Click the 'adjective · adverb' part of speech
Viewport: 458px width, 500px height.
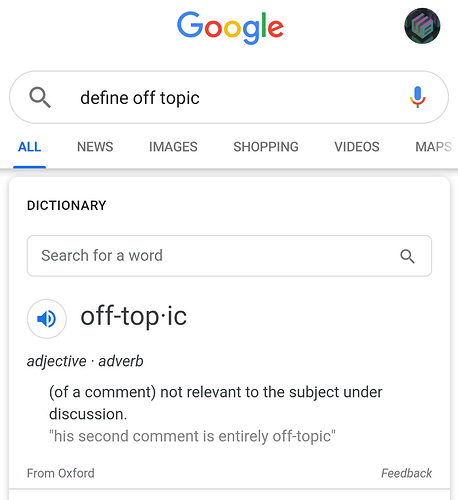(x=85, y=361)
